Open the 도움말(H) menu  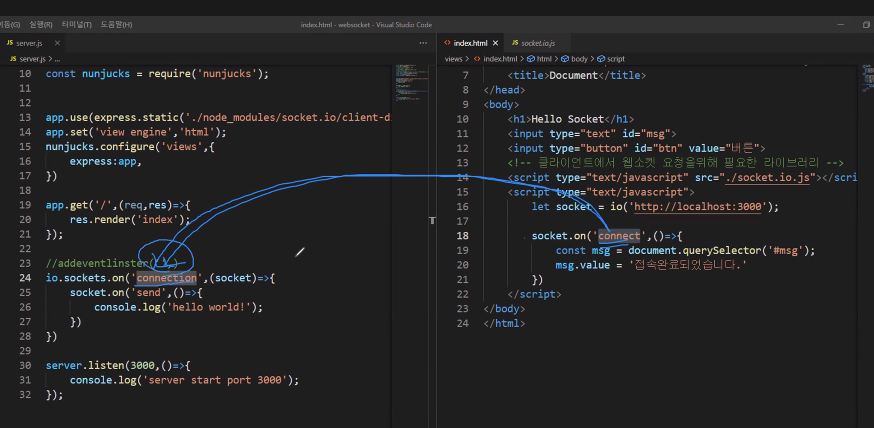tap(116, 25)
